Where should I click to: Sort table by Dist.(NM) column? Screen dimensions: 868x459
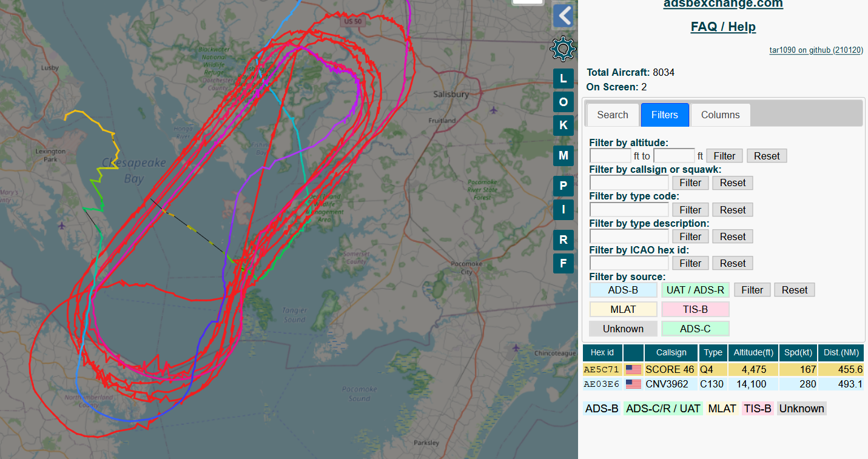(x=840, y=352)
